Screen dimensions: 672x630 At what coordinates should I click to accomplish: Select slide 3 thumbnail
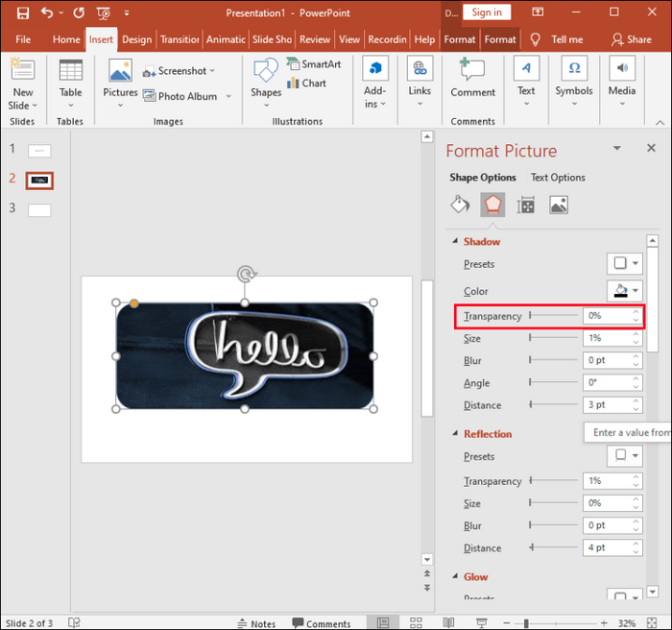[39, 209]
